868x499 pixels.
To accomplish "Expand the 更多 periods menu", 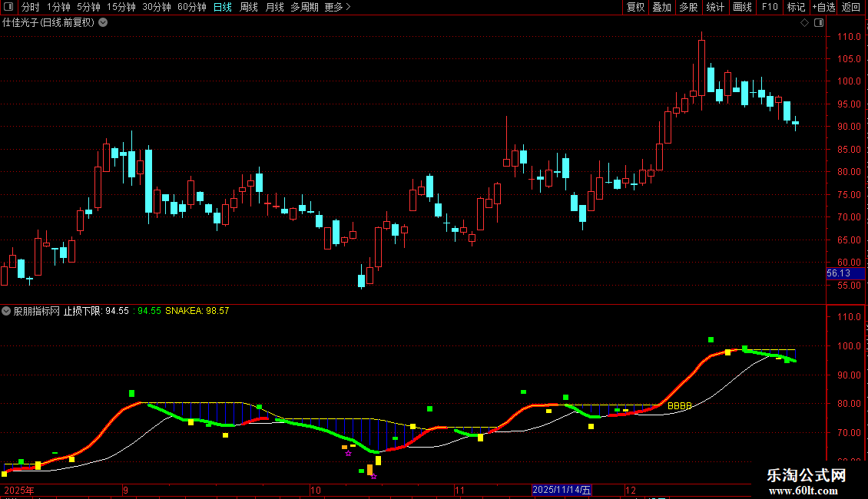I will [x=337, y=7].
